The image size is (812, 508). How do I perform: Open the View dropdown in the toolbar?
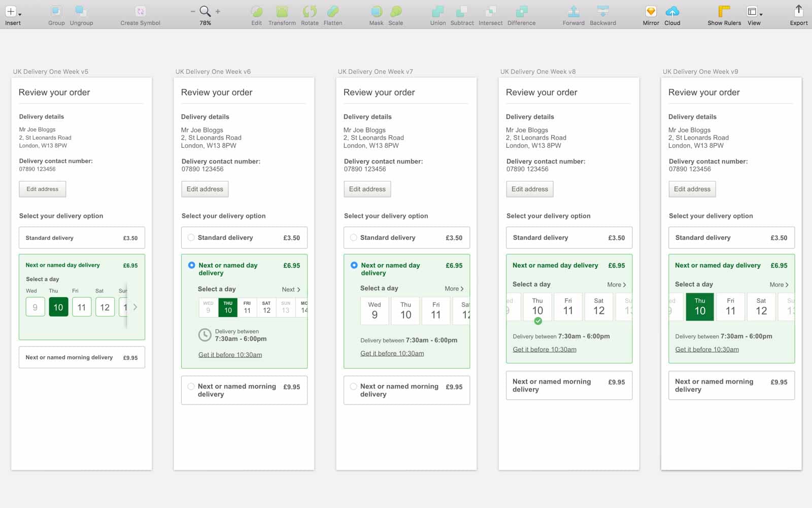(754, 12)
